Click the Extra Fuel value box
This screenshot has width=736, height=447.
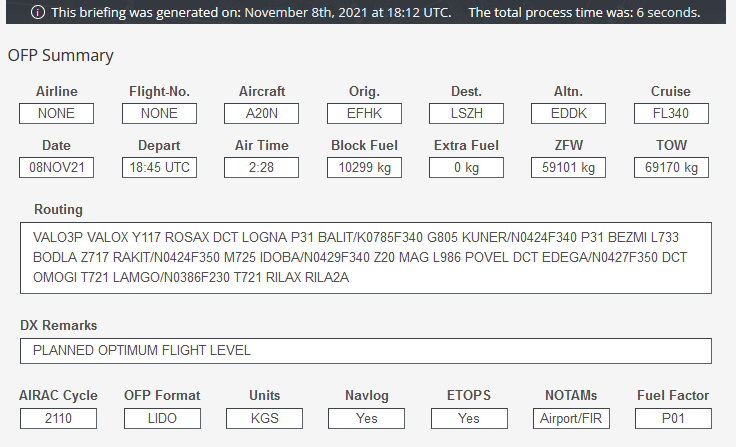(467, 168)
